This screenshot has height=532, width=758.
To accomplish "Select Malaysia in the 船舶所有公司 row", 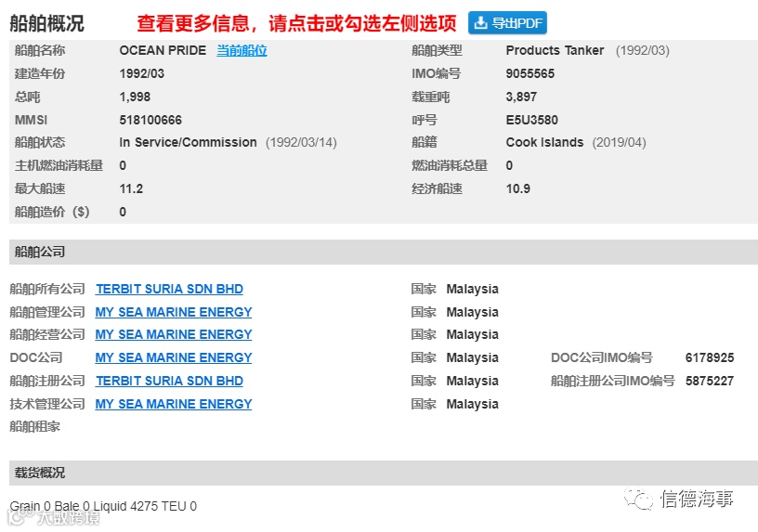I will pos(472,289).
